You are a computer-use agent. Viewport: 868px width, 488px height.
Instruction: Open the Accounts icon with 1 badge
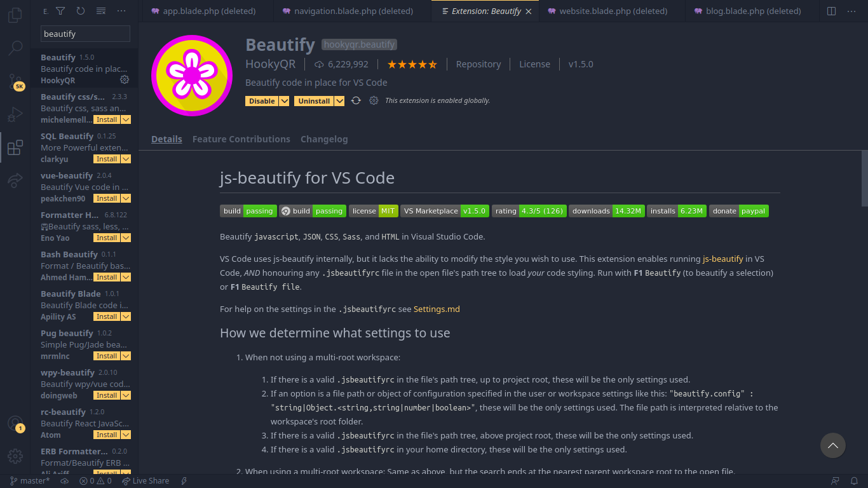[15, 424]
